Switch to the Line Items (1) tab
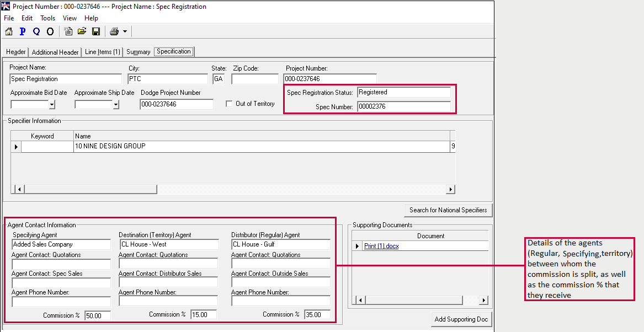Image resolution: width=644 pixels, height=332 pixels. pos(102,52)
